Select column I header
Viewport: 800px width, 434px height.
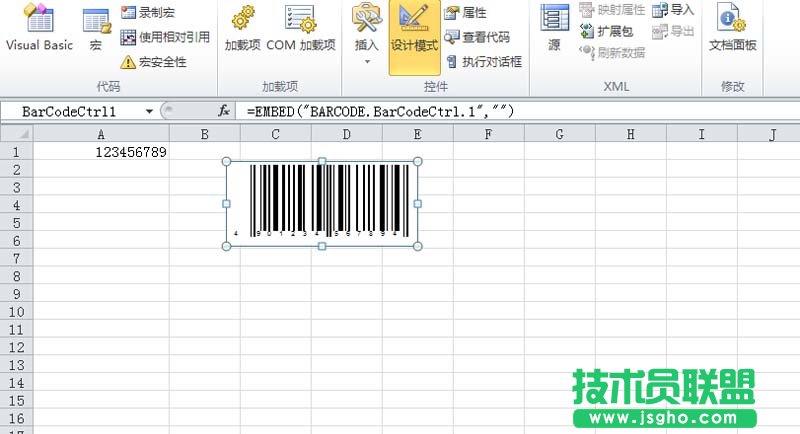(x=701, y=134)
